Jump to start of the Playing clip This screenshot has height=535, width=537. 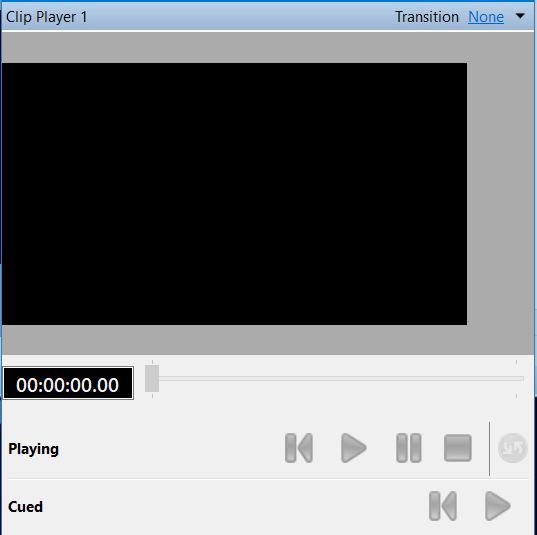point(299,448)
